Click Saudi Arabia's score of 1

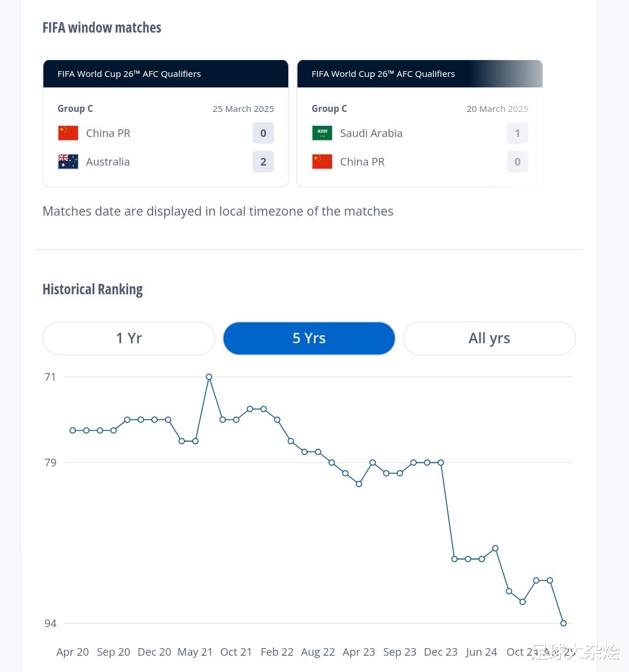517,133
